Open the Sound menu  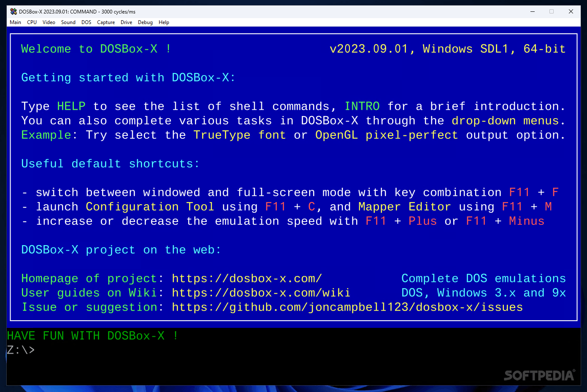[68, 22]
